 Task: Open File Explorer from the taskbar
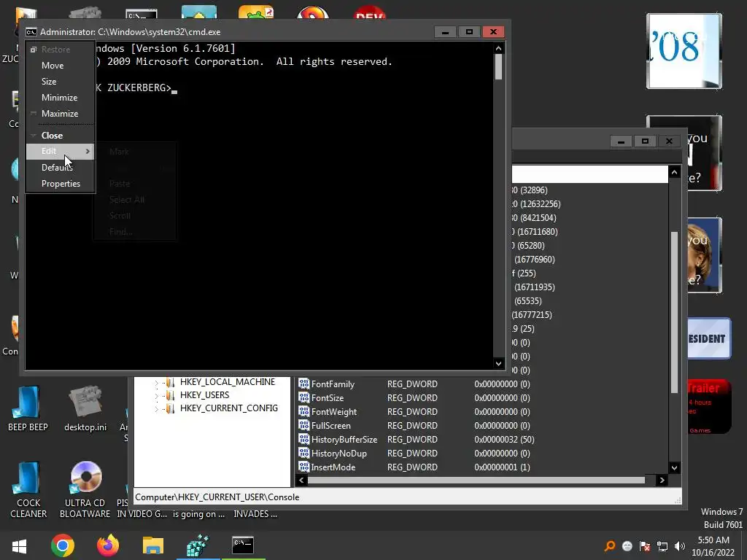pos(153,545)
